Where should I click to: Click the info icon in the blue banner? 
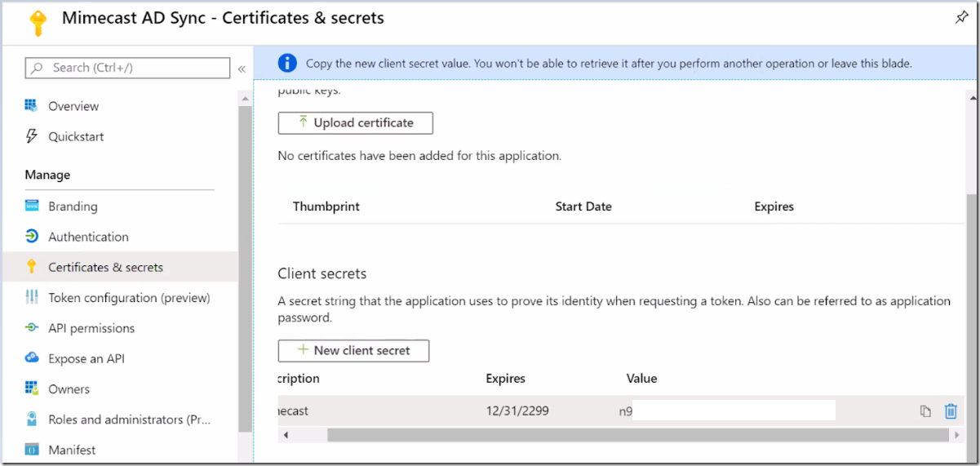[287, 63]
